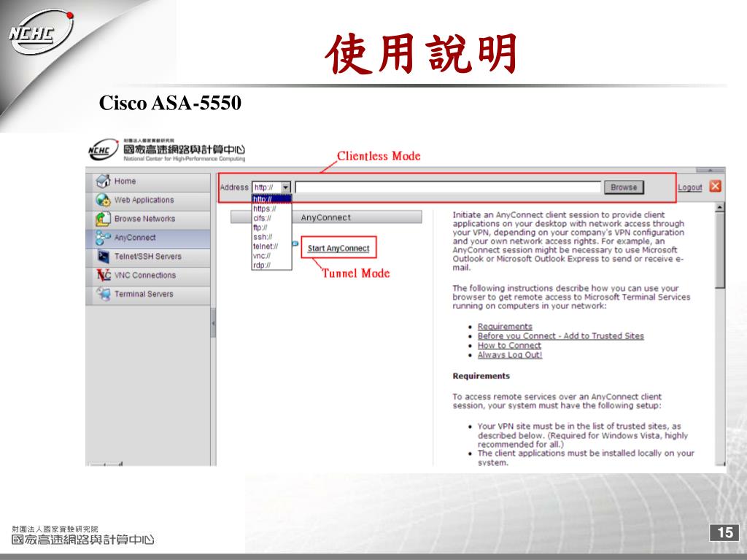Click the bold Requirements heading
Image resolution: width=747 pixels, height=560 pixels.
[x=481, y=376]
